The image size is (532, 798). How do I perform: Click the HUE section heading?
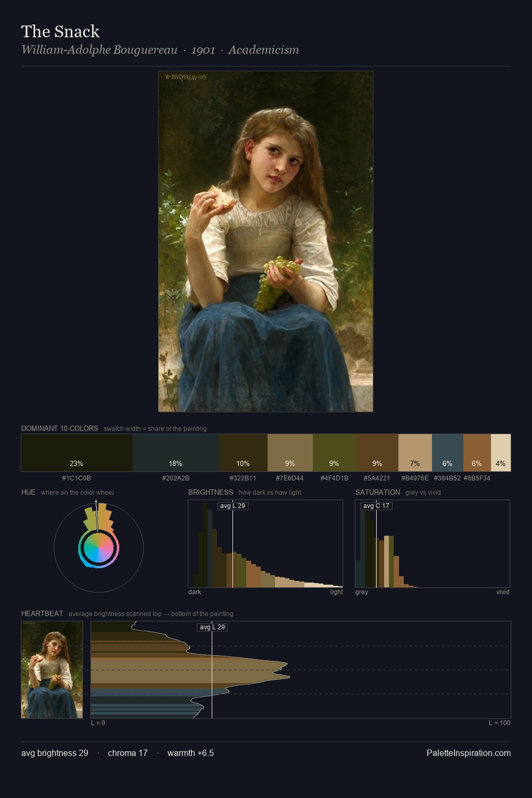(28, 492)
